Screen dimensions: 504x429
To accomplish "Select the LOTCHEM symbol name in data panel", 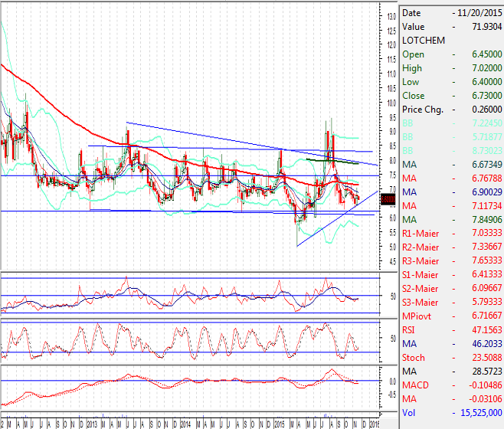I will 418,41.
